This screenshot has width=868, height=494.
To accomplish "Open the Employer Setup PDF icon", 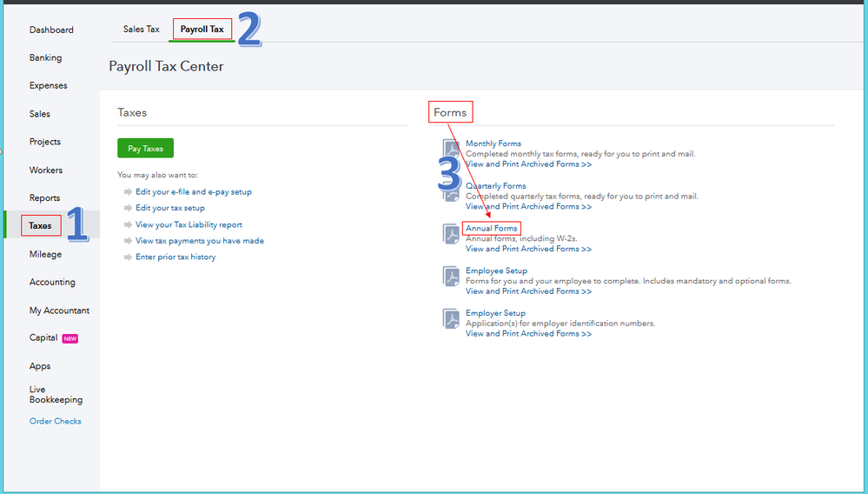I will pos(452,318).
